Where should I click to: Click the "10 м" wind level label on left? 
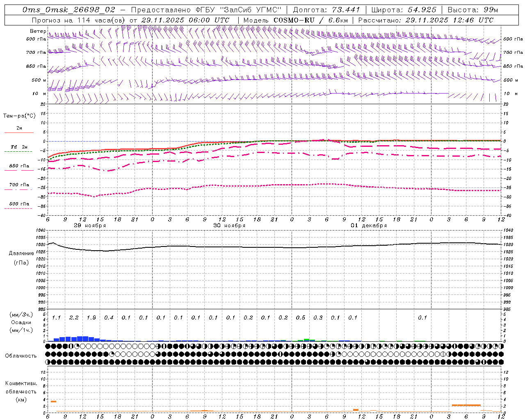[x=39, y=94]
